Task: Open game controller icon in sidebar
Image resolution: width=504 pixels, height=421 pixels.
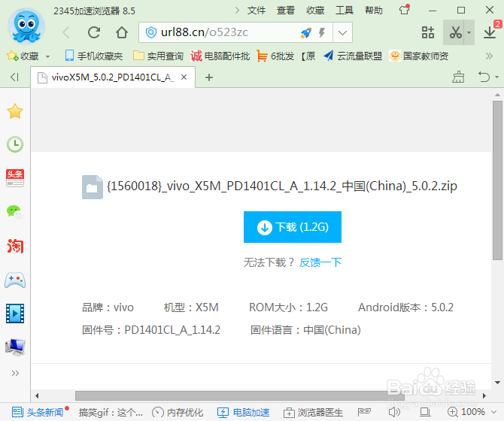Action: point(15,280)
